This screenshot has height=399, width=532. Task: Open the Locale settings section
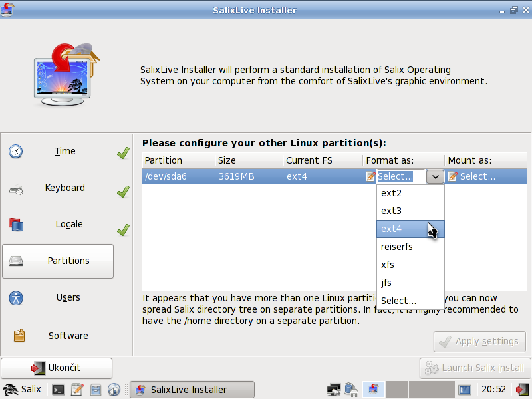pyautogui.click(x=69, y=225)
